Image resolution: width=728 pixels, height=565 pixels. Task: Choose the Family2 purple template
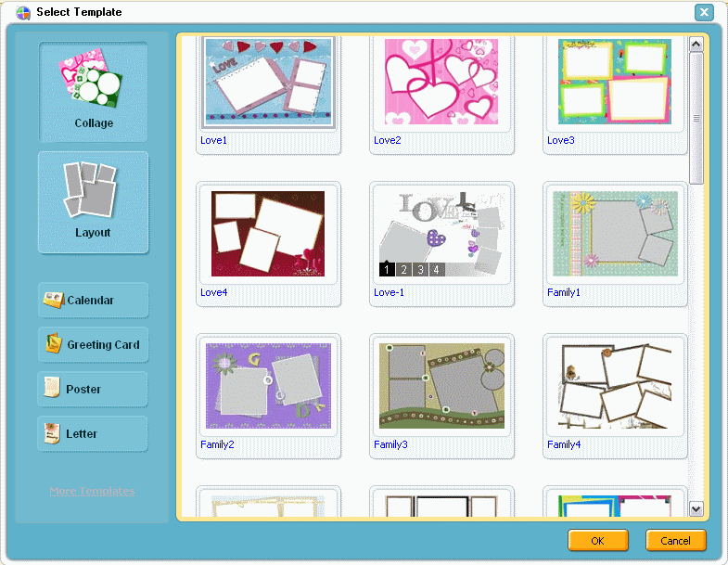click(x=268, y=386)
